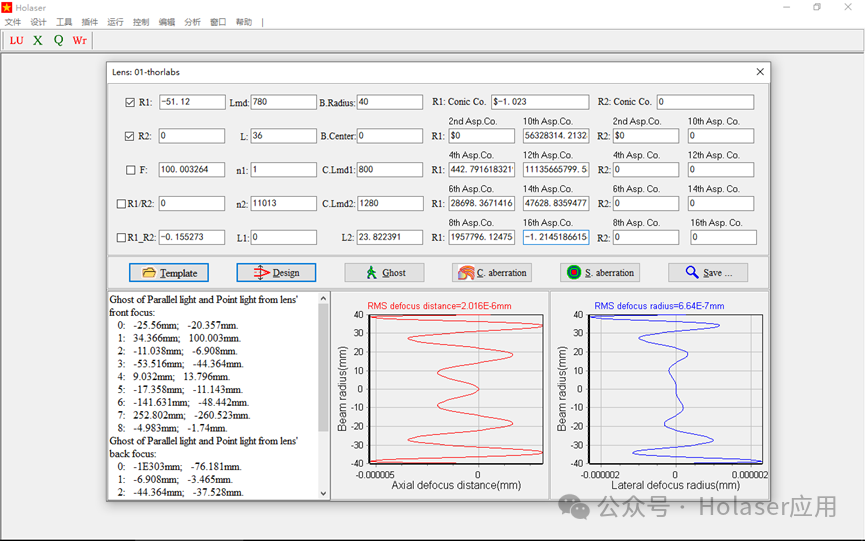Click the R1 6th Asp.Co. field
Screen dimensions: 865x541
(x=482, y=203)
